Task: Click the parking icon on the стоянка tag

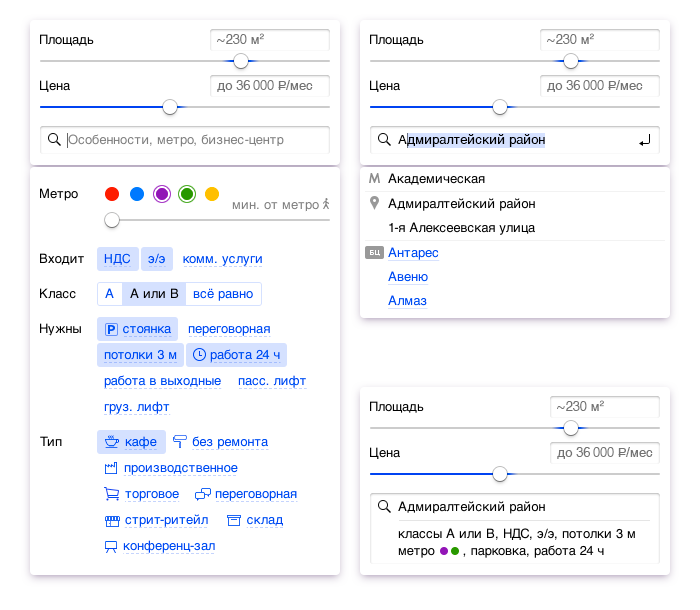Action: coord(111,329)
